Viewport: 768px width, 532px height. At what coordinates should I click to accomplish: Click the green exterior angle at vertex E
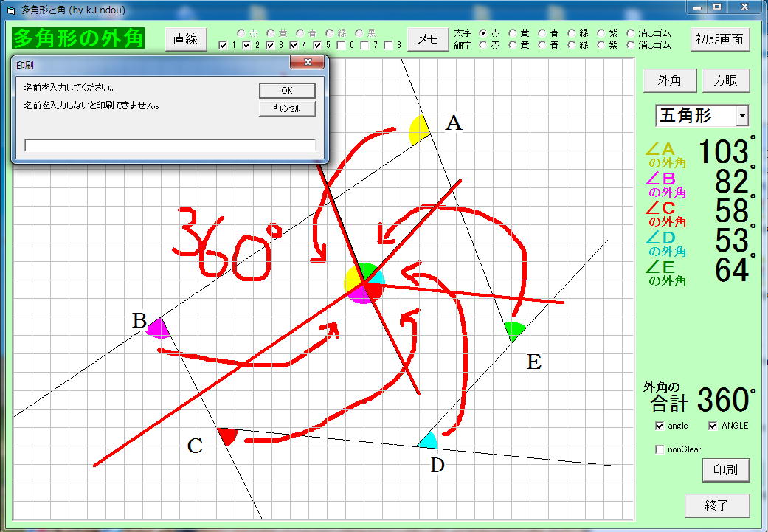[x=514, y=331]
